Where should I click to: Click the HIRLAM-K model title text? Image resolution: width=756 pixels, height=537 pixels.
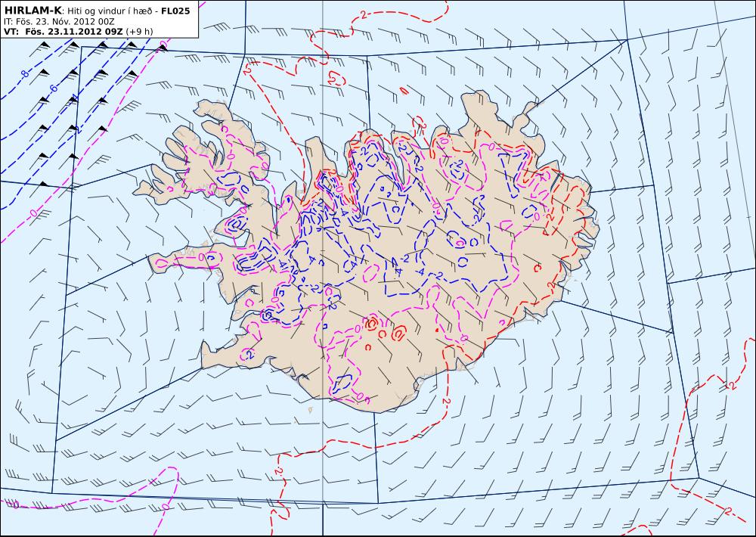(x=33, y=10)
